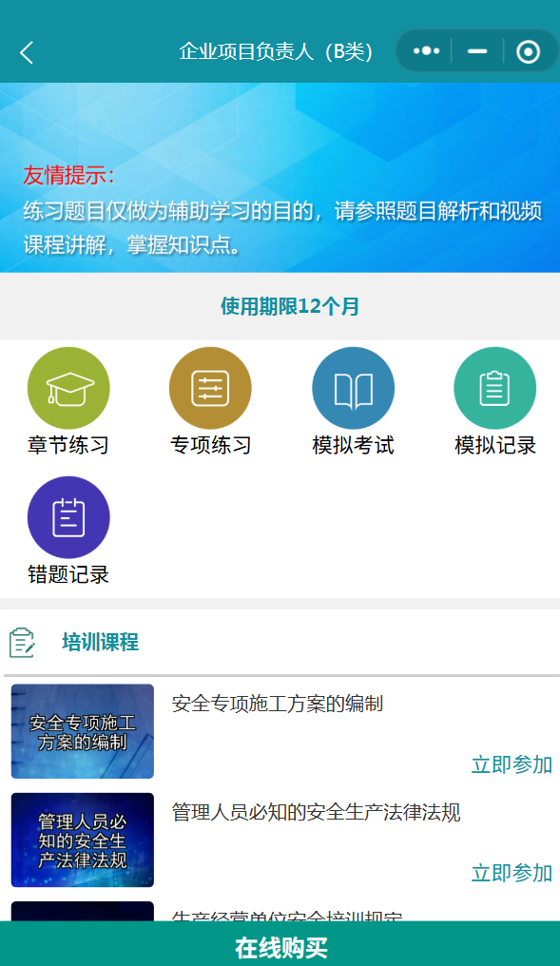Click 立即参加 for 管理人员必知的安全生产法律法规
Screen dimensions: 560x966
[x=512, y=873]
